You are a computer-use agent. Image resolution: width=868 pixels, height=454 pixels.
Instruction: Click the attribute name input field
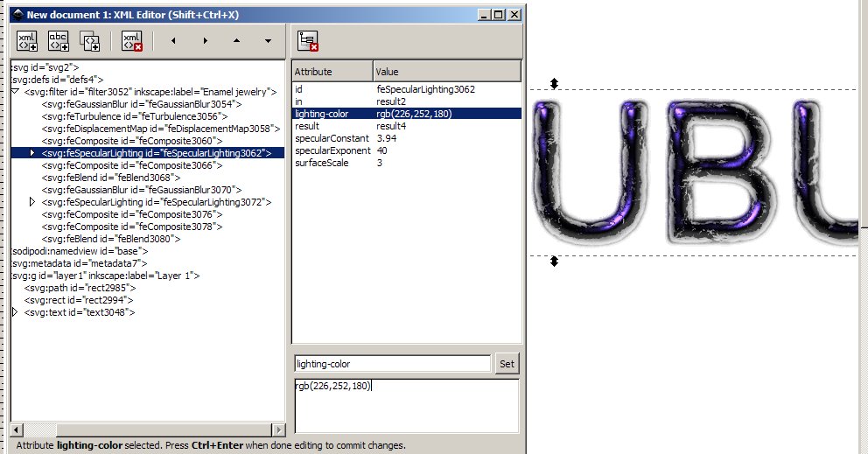click(392, 363)
